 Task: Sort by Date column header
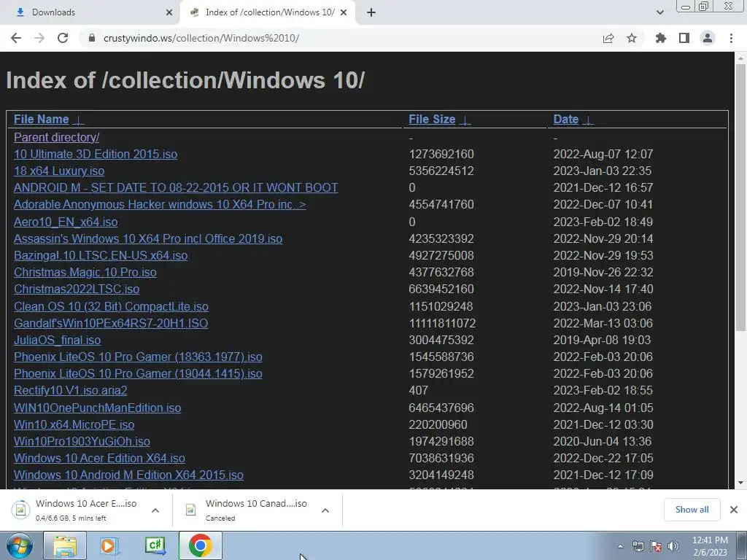(566, 119)
